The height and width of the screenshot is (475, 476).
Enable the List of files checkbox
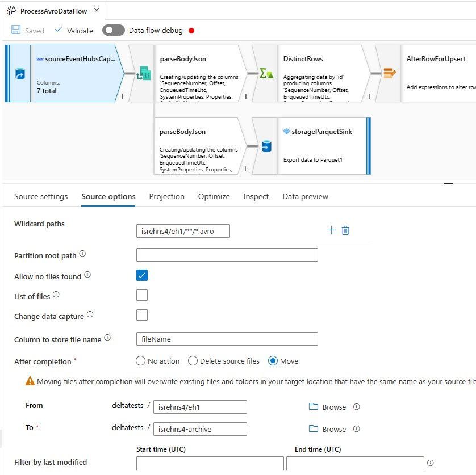(x=142, y=295)
